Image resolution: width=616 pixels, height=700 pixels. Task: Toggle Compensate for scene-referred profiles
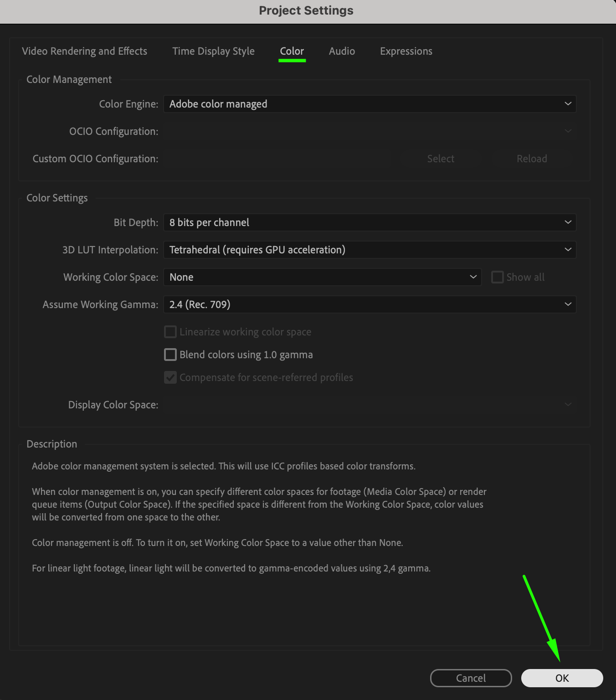[x=170, y=377]
